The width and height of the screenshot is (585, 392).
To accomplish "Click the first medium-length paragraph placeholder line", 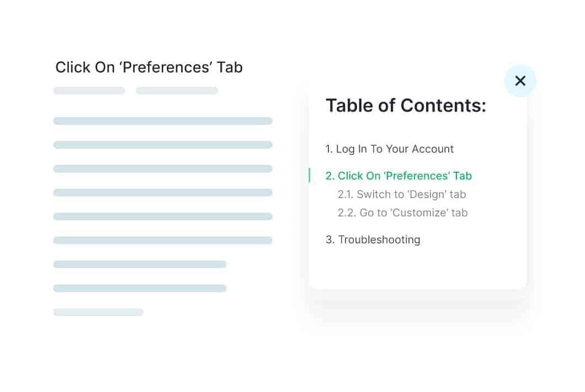I will 140,264.
